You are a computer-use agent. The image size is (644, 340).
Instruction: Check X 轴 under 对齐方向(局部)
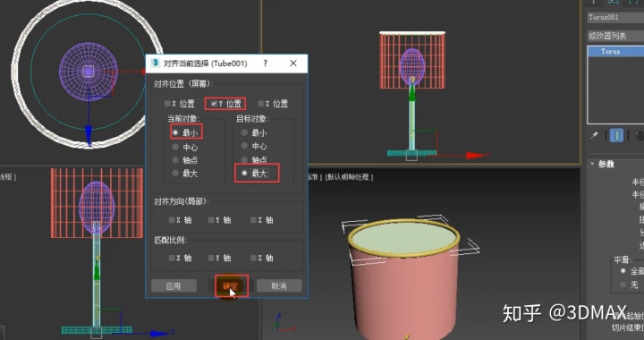click(172, 220)
